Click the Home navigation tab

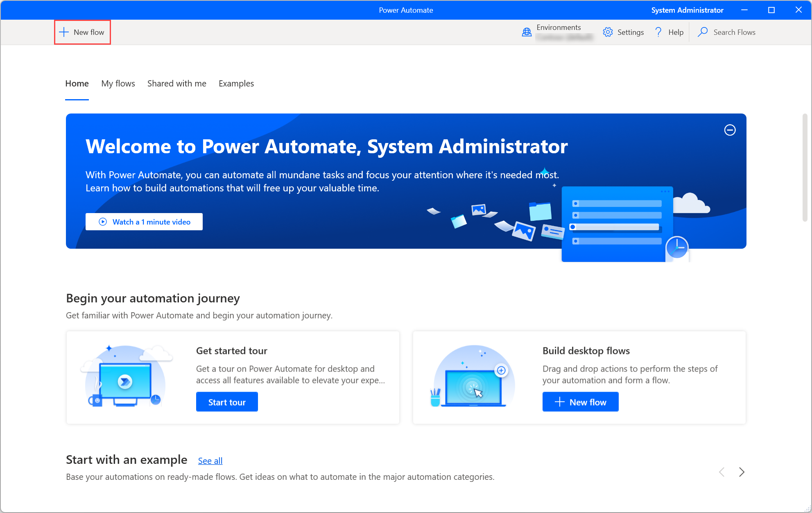[77, 83]
